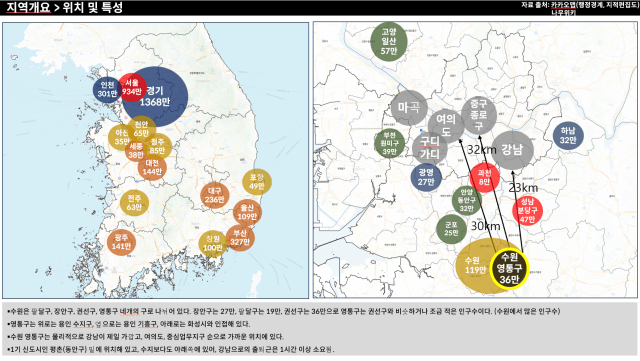Click the 광주 141만 bubble
Screen dimensions: 640x361
tap(121, 242)
